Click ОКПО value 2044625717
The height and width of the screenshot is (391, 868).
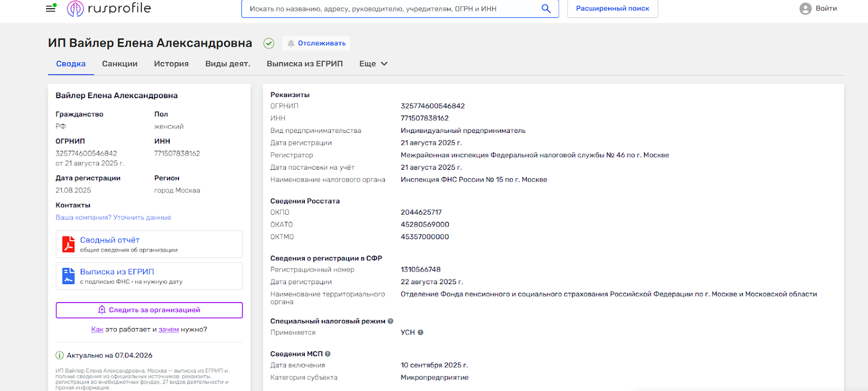coord(422,212)
